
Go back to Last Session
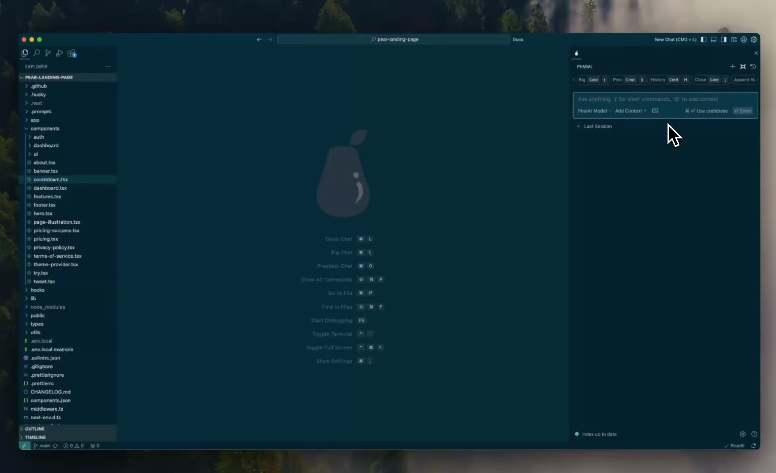click(597, 127)
